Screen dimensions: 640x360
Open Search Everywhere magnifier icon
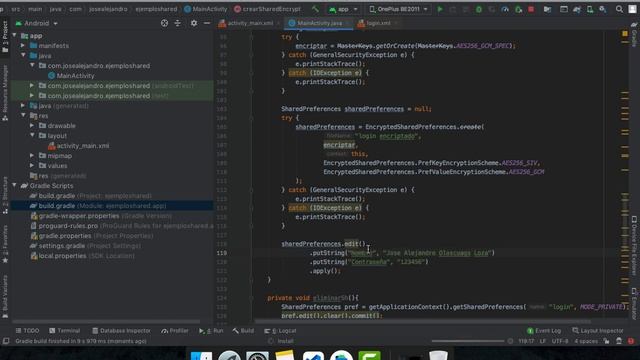[x=619, y=9]
